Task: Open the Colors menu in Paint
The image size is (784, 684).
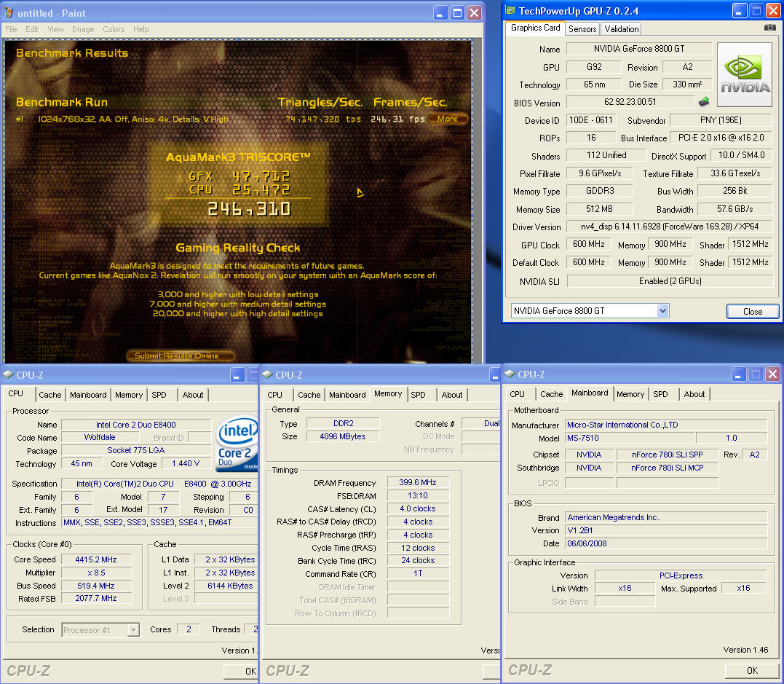Action: (114, 29)
